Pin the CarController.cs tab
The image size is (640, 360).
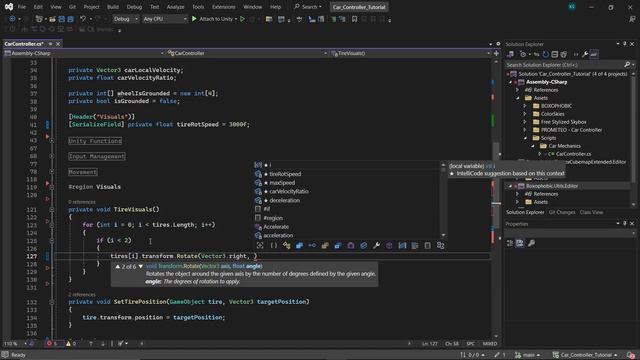tap(50, 44)
